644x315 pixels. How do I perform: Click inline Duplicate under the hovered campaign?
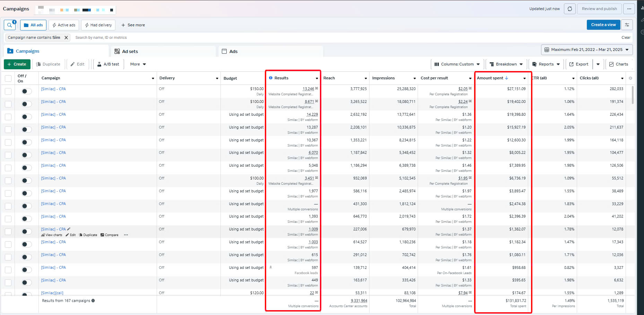coord(88,235)
